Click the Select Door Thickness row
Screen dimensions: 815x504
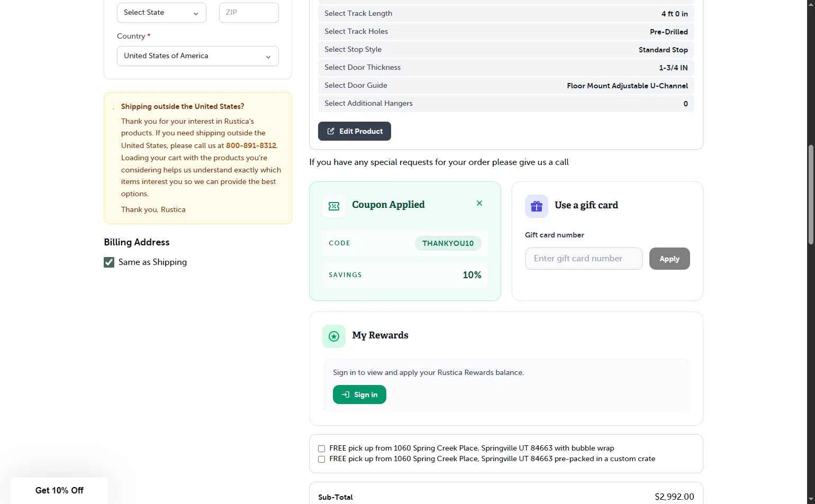pos(506,68)
